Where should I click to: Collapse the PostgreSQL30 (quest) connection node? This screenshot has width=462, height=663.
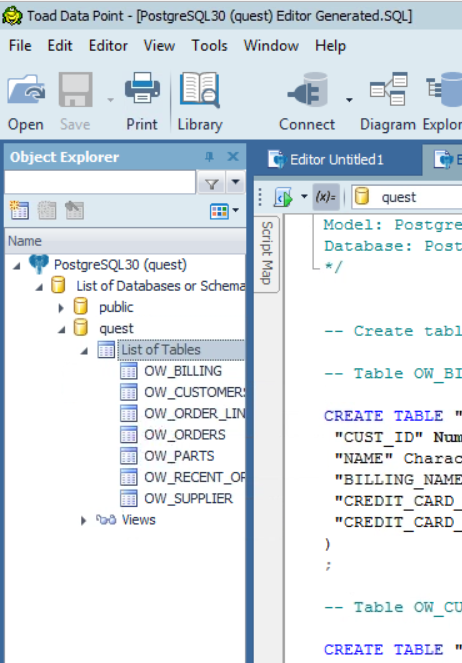pos(17,266)
